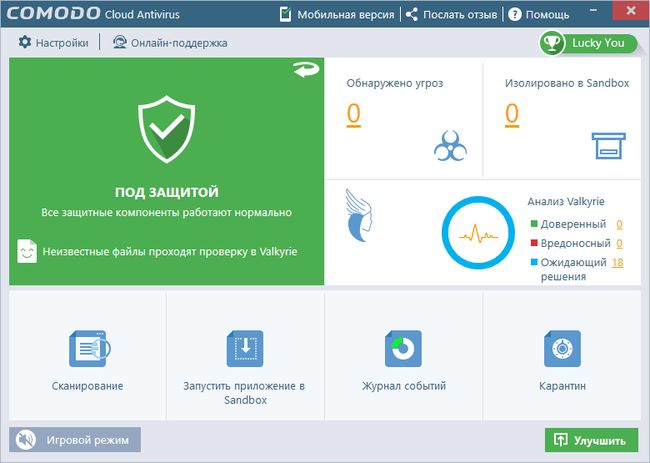Image resolution: width=650 pixels, height=463 pixels.
Task: Click the Sandbox box icon
Action: pyautogui.click(x=609, y=145)
